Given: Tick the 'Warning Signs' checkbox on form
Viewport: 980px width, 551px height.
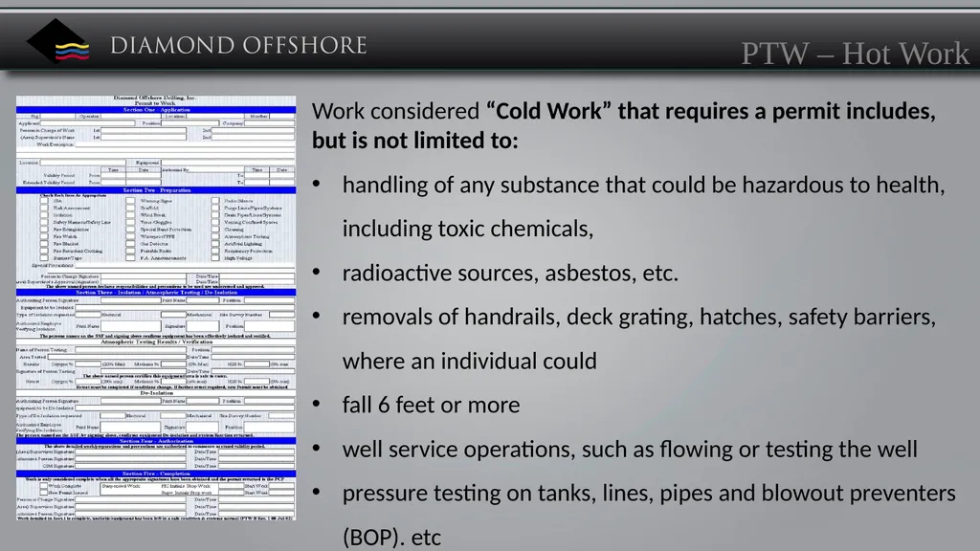Looking at the screenshot, I should (130, 201).
